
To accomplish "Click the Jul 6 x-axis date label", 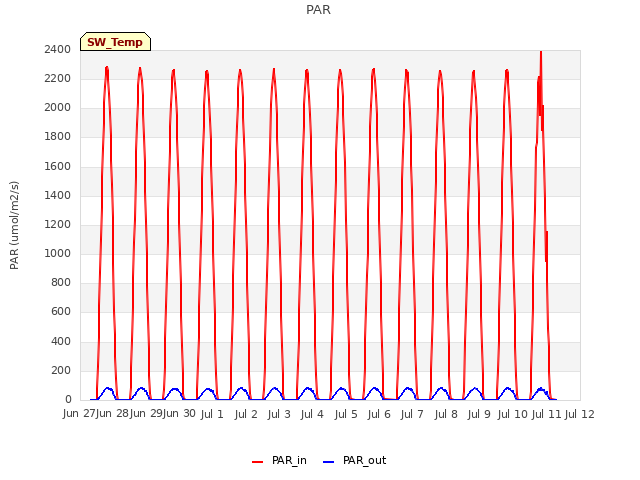I will [x=379, y=414].
